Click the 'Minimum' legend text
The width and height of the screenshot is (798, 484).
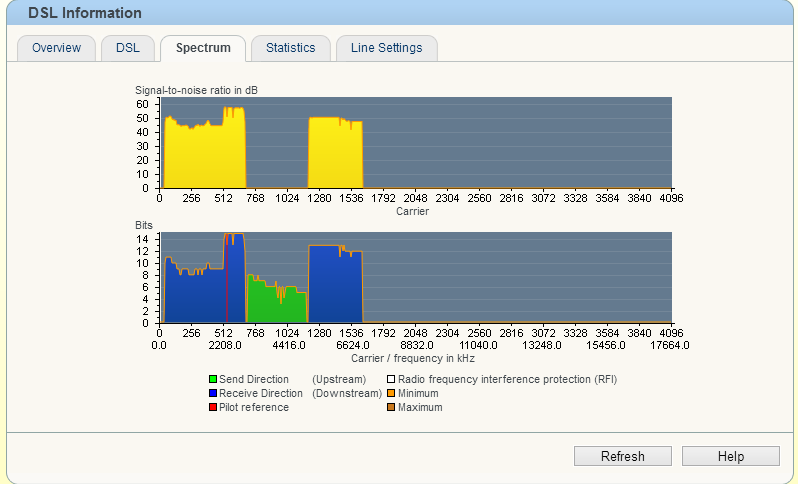pos(418,393)
